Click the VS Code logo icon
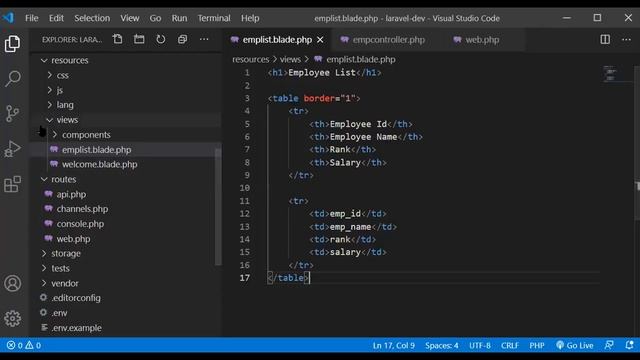 tap(8, 18)
